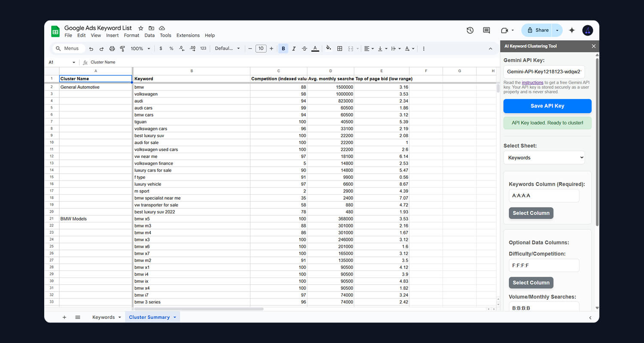Apply currency format with dollar icon

coord(161,48)
